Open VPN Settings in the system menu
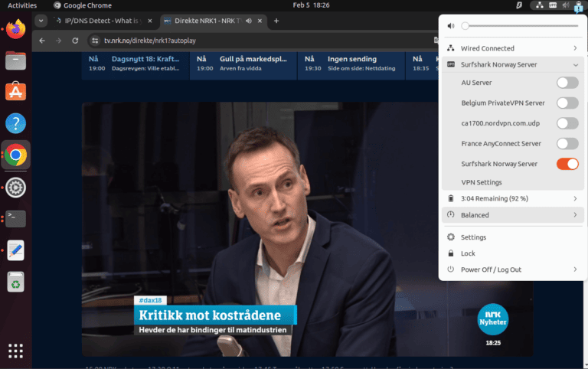This screenshot has width=588, height=369. (x=482, y=182)
